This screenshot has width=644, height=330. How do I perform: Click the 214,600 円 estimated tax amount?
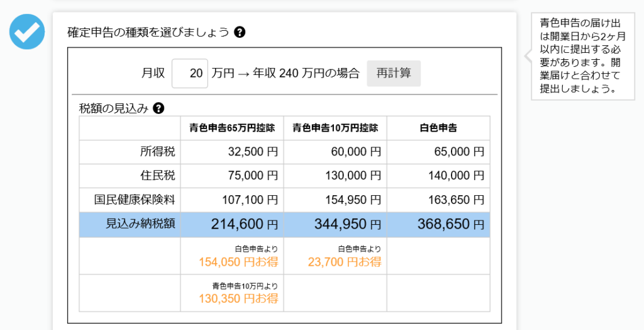[x=245, y=224]
